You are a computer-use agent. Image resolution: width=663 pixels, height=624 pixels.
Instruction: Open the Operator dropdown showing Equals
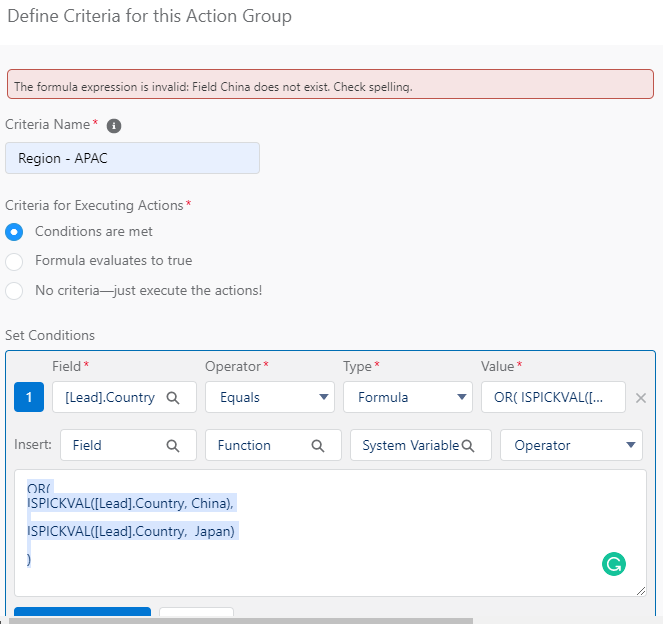coord(270,397)
